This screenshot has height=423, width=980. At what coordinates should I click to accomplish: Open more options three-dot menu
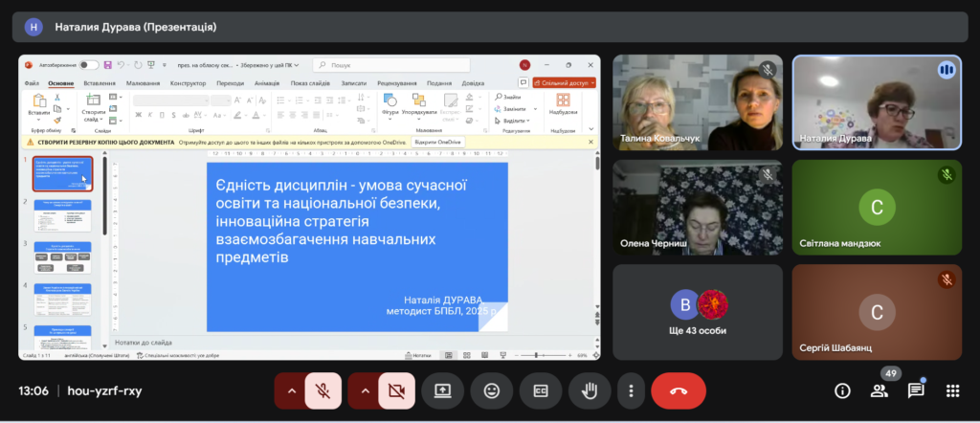pos(630,390)
